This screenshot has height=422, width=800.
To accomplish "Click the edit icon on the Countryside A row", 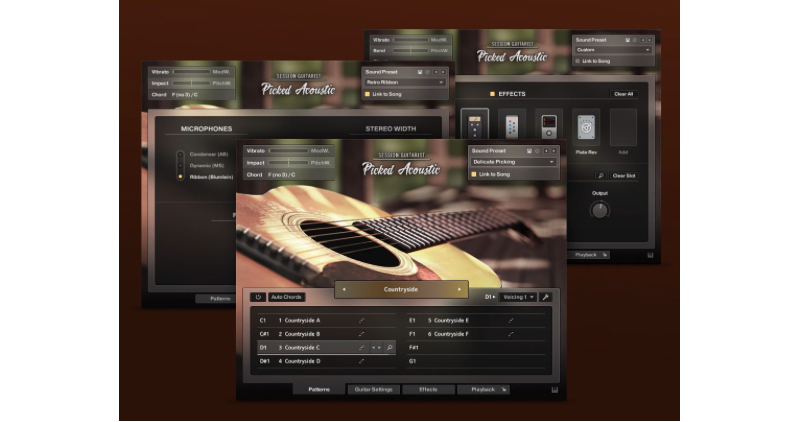I will click(x=361, y=320).
